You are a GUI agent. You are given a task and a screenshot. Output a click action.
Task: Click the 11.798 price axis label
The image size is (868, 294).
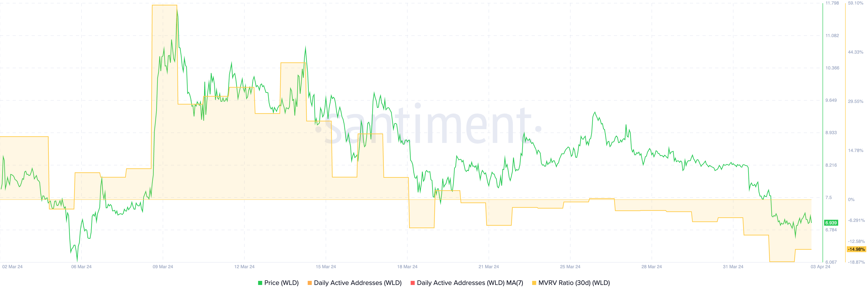[832, 3]
